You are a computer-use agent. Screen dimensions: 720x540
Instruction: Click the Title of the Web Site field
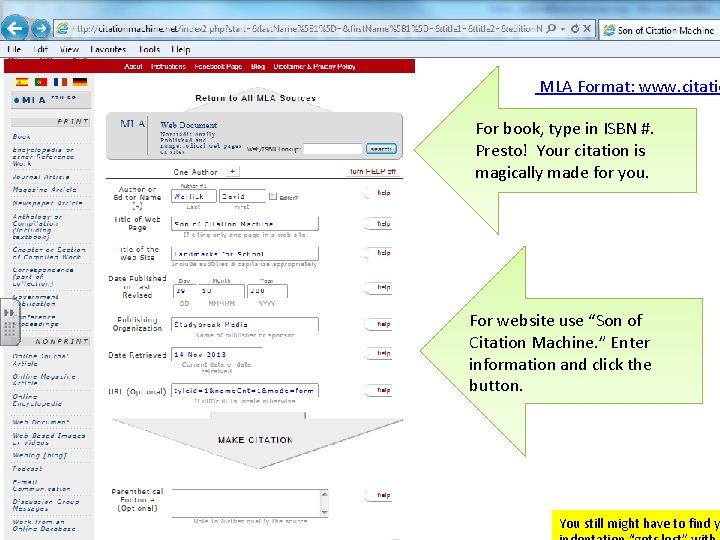[x=245, y=253]
